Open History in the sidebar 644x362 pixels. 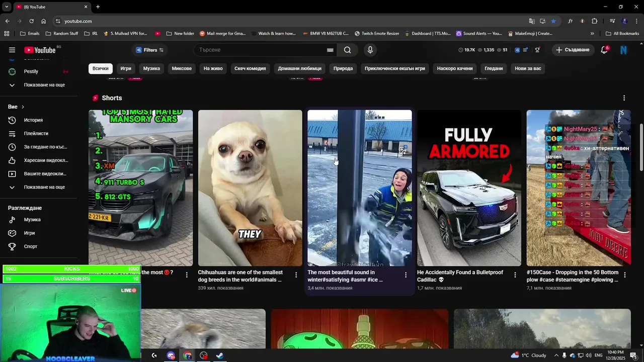(x=39, y=120)
